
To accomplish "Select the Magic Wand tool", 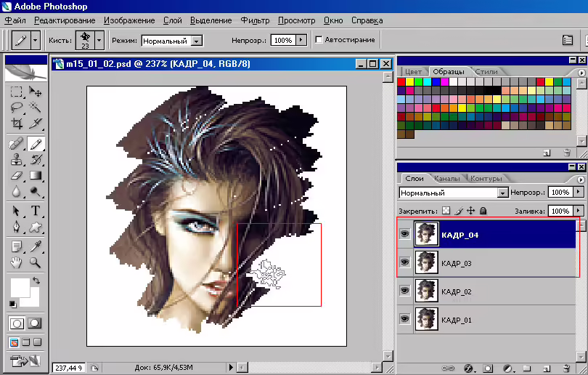I will 36,108.
